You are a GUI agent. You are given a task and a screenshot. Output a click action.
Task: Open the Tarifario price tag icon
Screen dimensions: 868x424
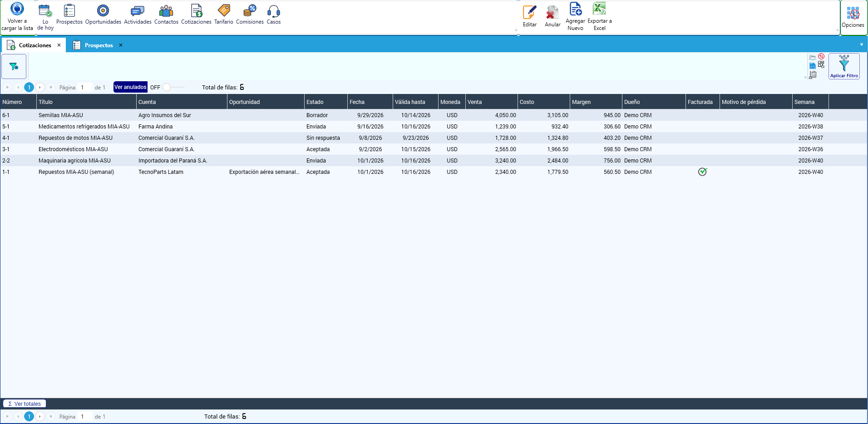point(224,10)
